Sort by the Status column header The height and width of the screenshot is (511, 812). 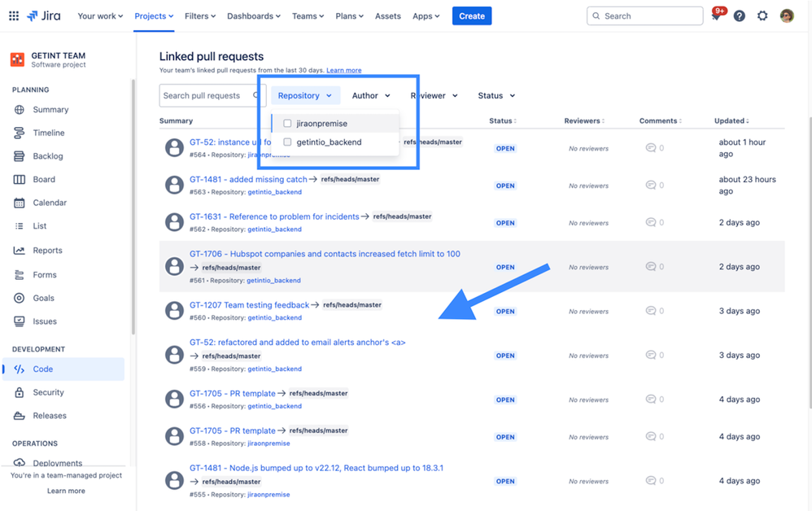[503, 120]
